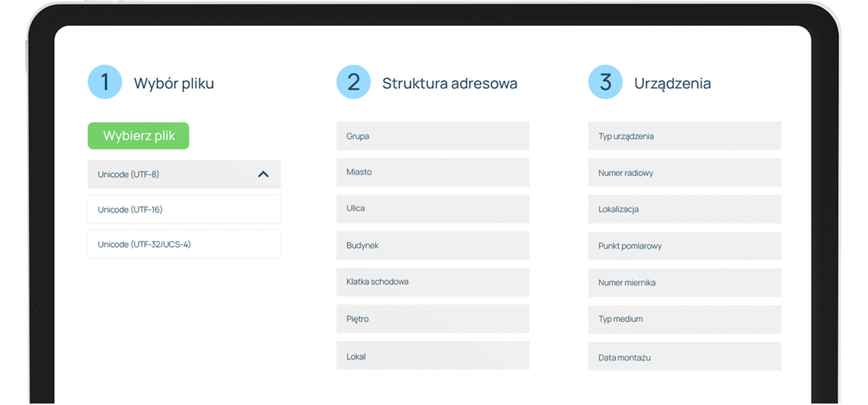Select Unicode (UTF-16) encoding option
This screenshot has height=405, width=868.
point(184,210)
